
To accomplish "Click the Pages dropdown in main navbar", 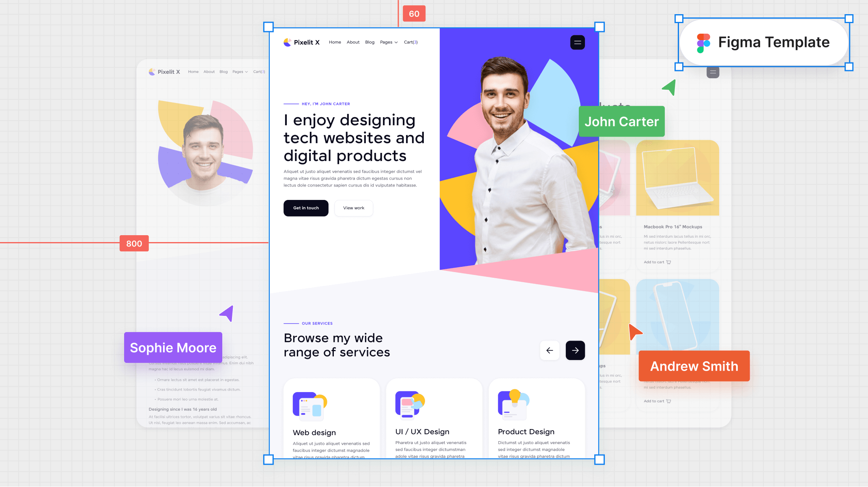I will [388, 42].
